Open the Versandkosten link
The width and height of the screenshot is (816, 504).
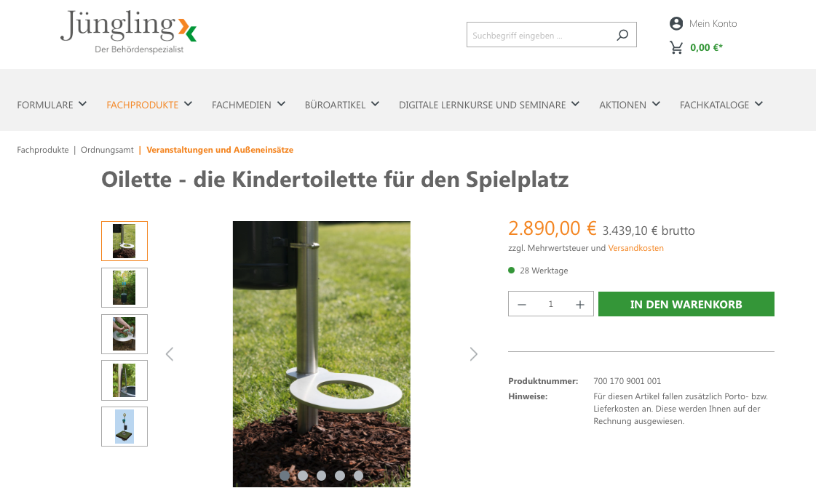[x=635, y=248]
